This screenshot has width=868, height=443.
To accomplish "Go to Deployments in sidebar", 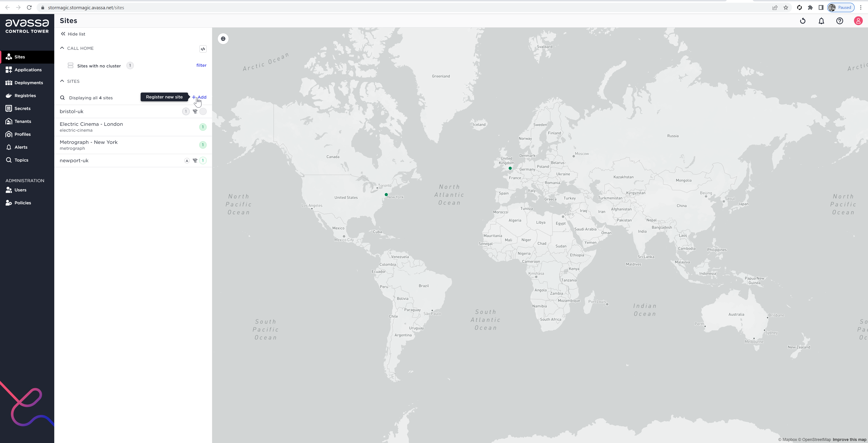I will point(27,83).
